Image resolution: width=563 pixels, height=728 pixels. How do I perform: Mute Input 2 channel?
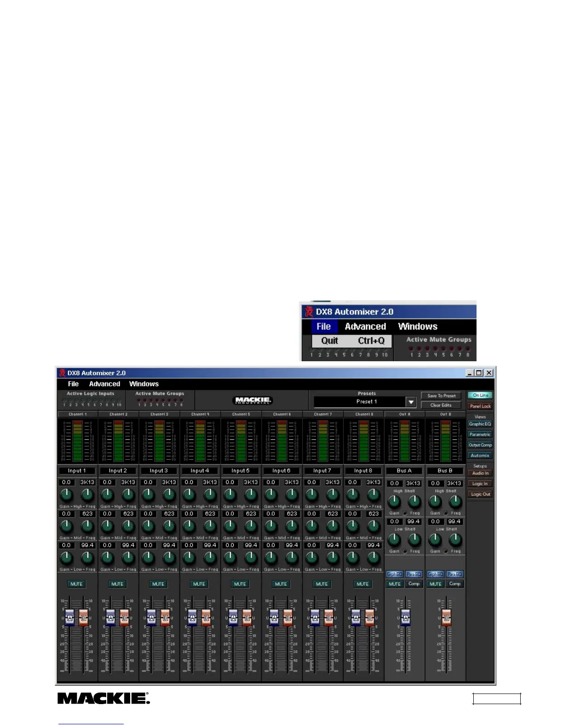pyautogui.click(x=117, y=584)
